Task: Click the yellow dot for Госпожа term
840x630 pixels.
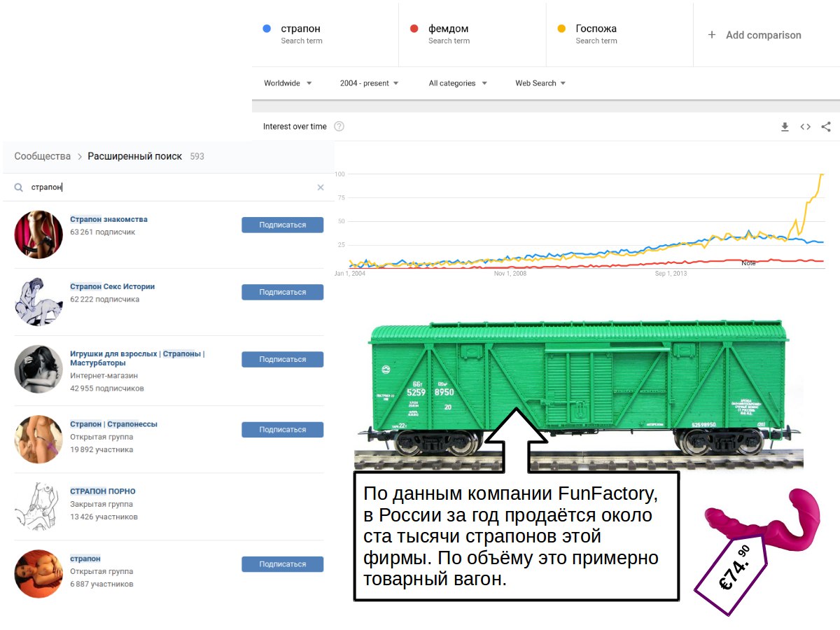Action: 561,29
